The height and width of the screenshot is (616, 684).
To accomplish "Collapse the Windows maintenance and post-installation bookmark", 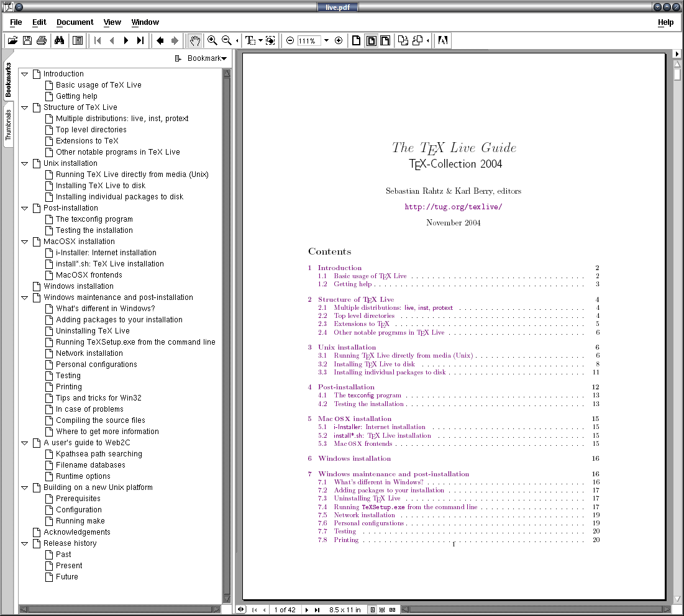I will (x=25, y=297).
